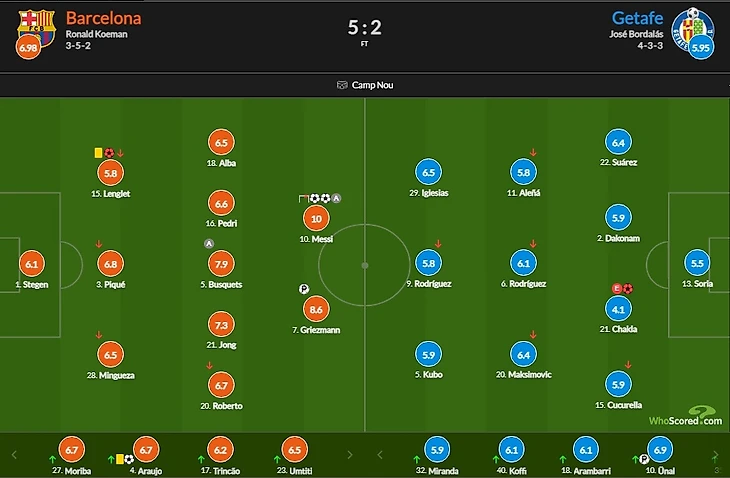
Task: Open the Getafe team name link
Action: click(x=637, y=18)
